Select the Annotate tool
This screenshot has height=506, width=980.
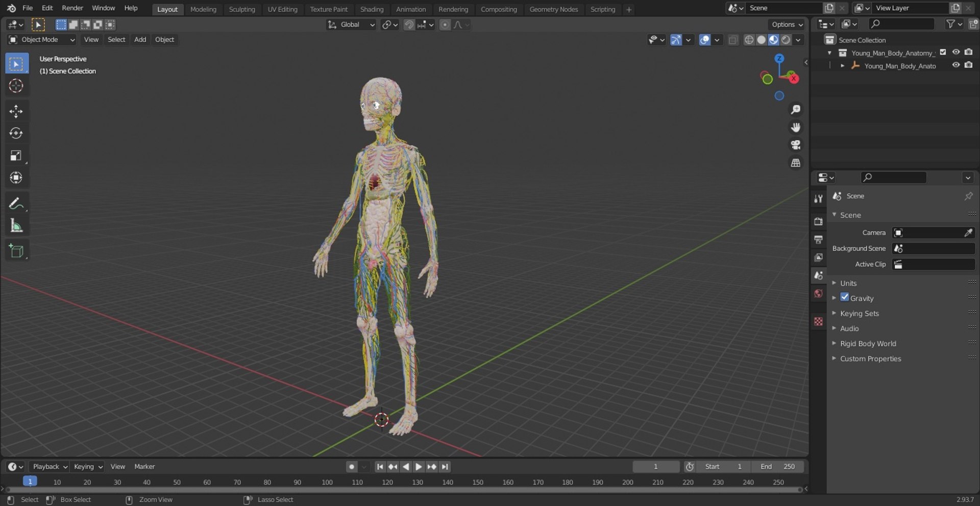pyautogui.click(x=16, y=204)
